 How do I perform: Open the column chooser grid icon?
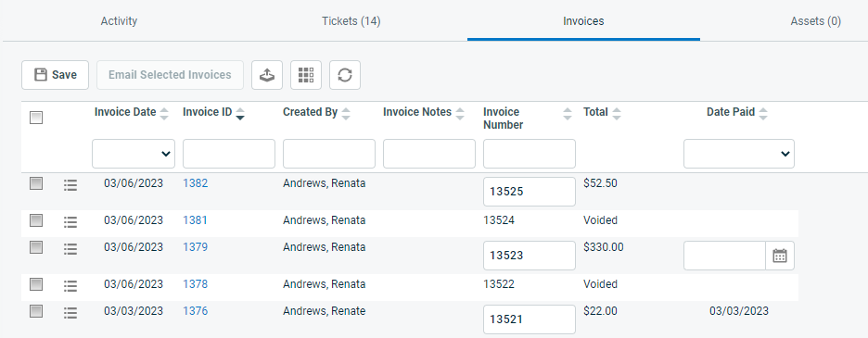pos(306,75)
